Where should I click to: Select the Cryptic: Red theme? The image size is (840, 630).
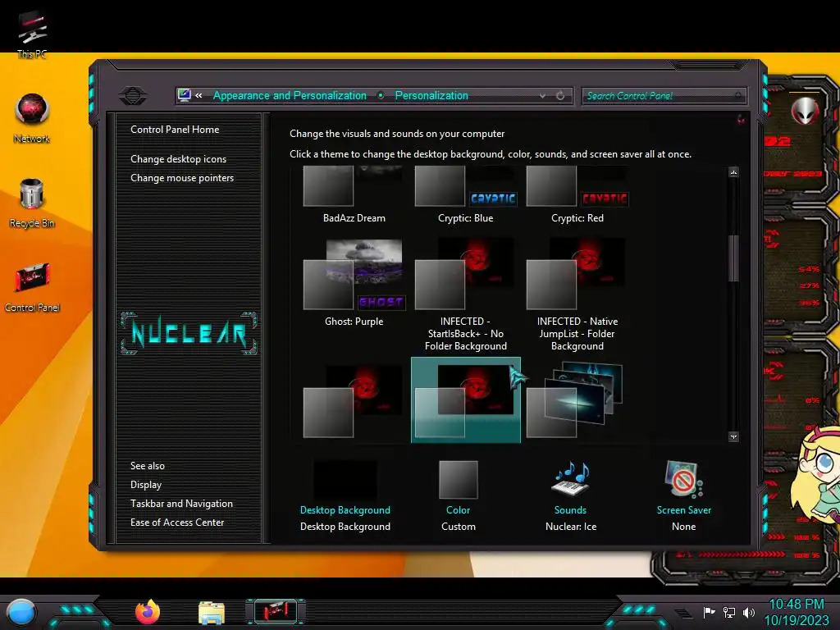click(577, 195)
